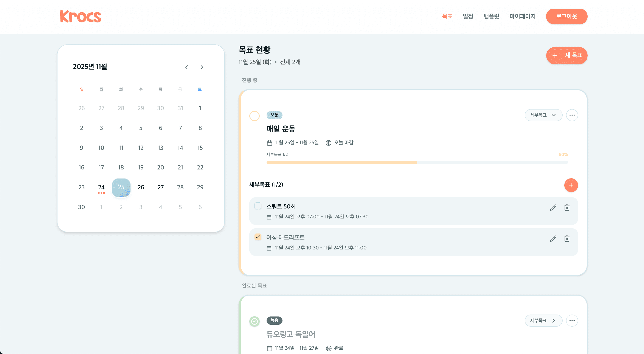Edit 아침 데드리프트 with the pencil icon

pos(553,239)
